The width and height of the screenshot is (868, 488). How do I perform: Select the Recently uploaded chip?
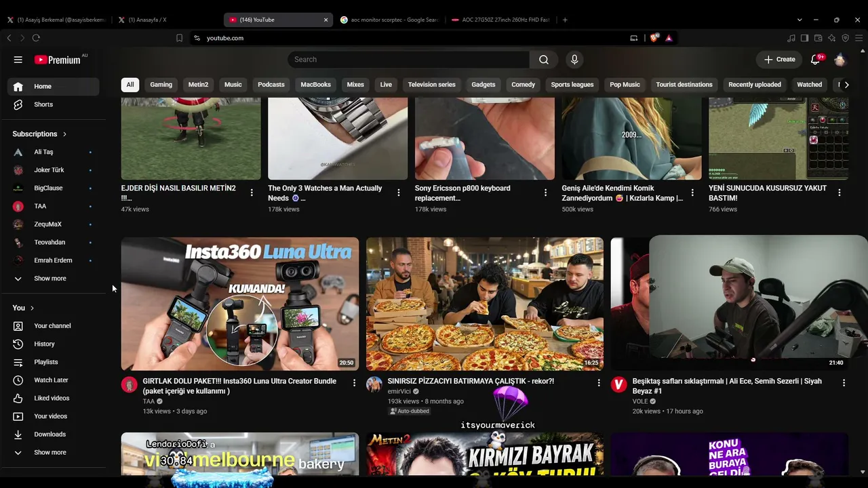coord(755,85)
